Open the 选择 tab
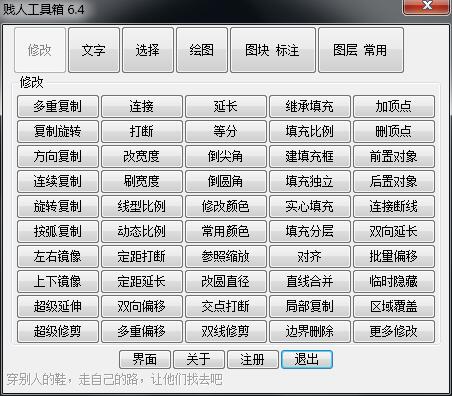Screen dimensions: 452x396 148,50
